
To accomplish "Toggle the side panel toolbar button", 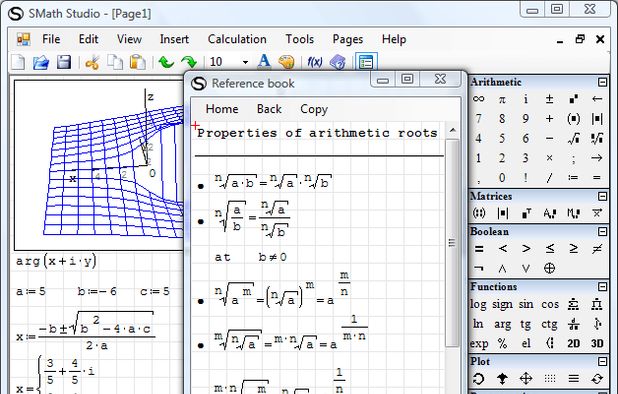I will [366, 62].
